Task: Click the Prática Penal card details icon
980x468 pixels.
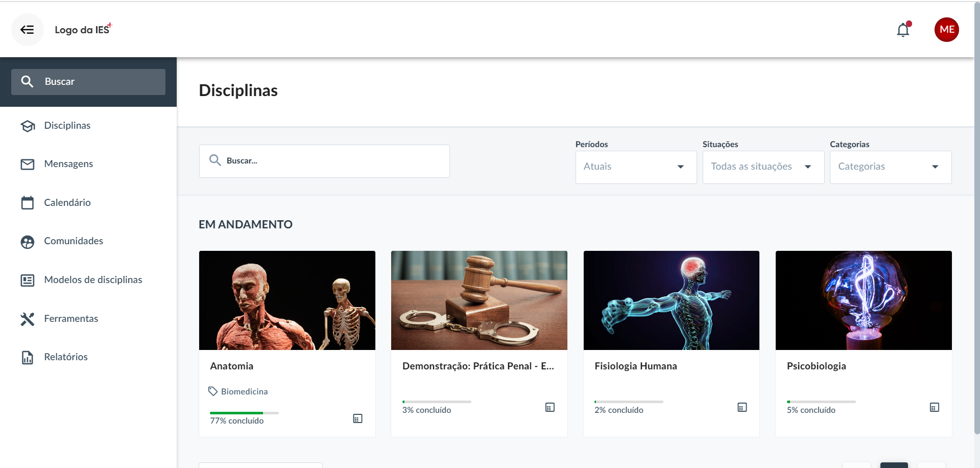Action: (549, 407)
